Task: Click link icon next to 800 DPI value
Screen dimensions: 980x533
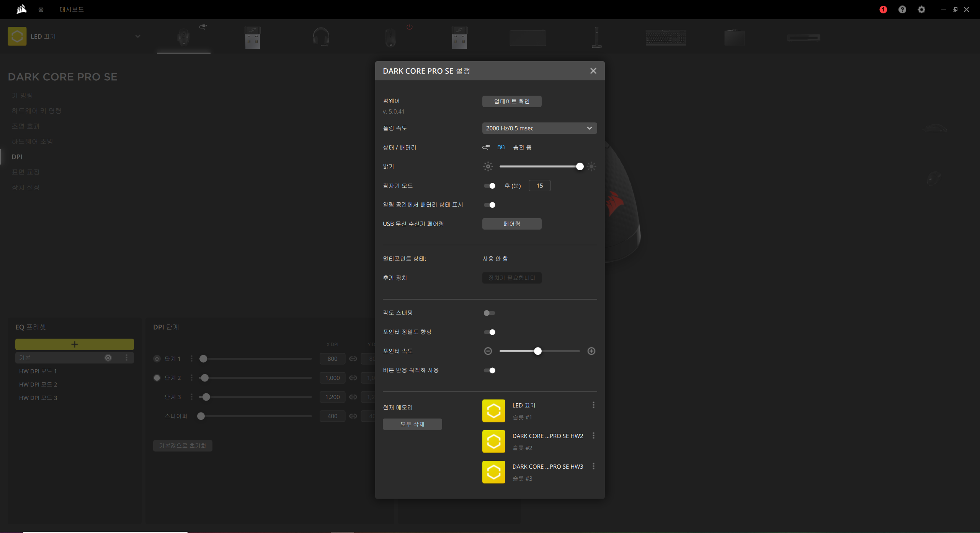Action: pyautogui.click(x=353, y=359)
